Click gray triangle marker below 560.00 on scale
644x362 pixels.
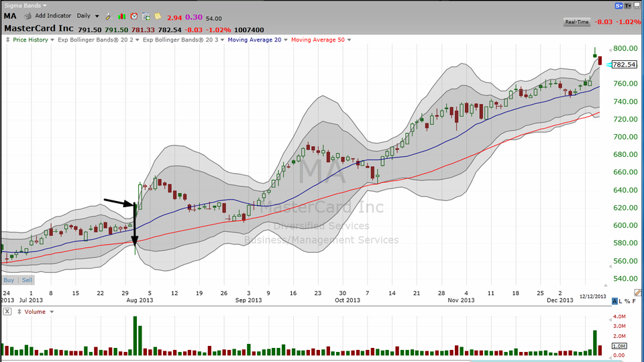click(x=610, y=266)
